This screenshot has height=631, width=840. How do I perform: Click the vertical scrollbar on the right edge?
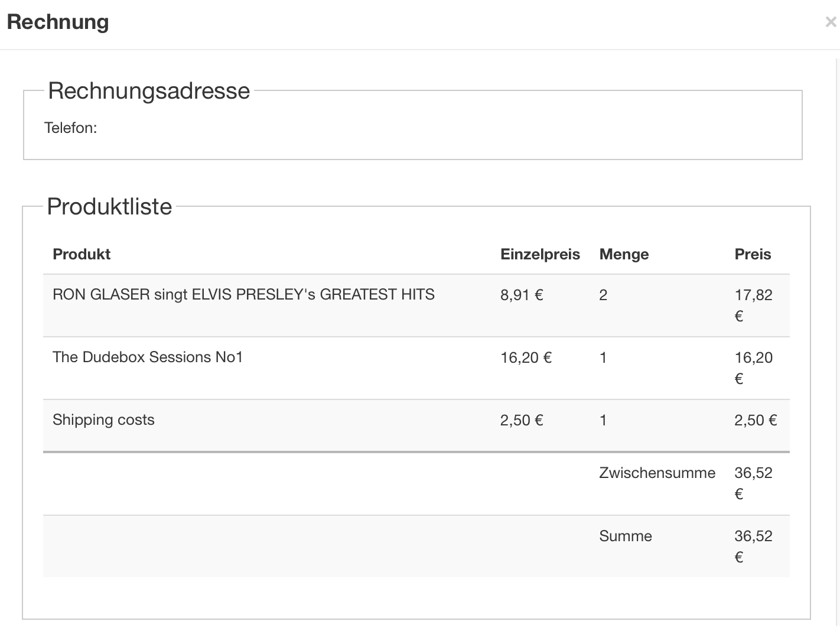[838, 295]
